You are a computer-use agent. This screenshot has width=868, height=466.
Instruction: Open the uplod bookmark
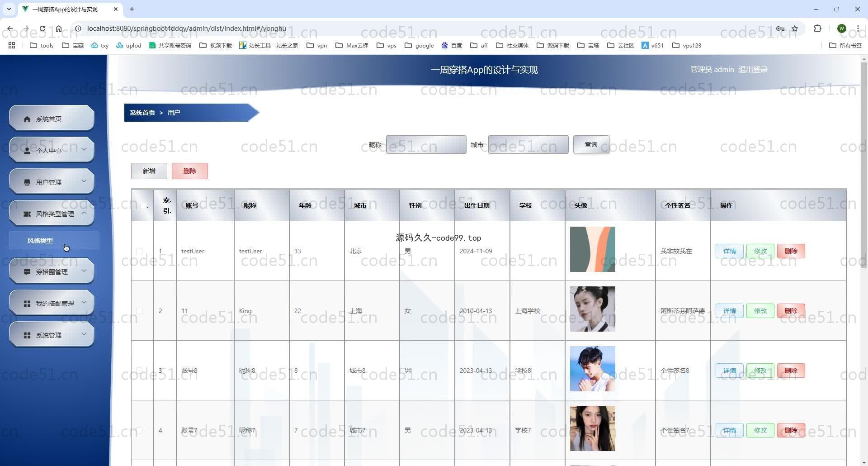pos(129,45)
